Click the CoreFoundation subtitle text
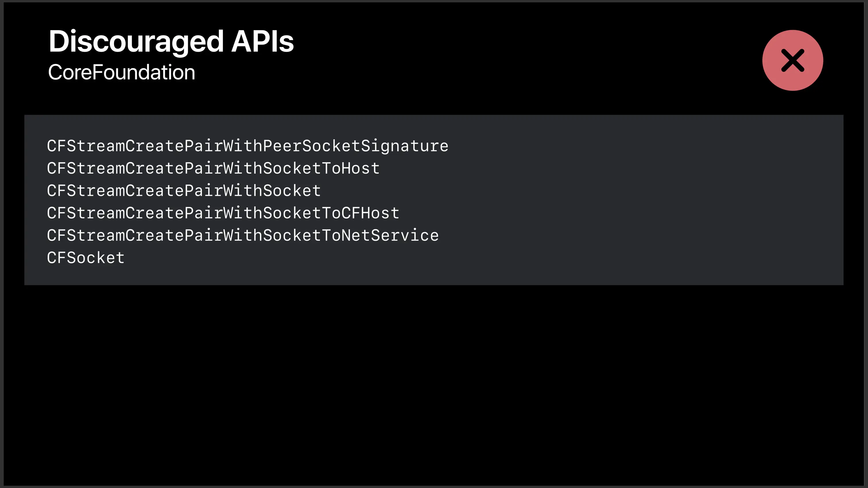Screen dimensions: 868x488 pos(121,72)
